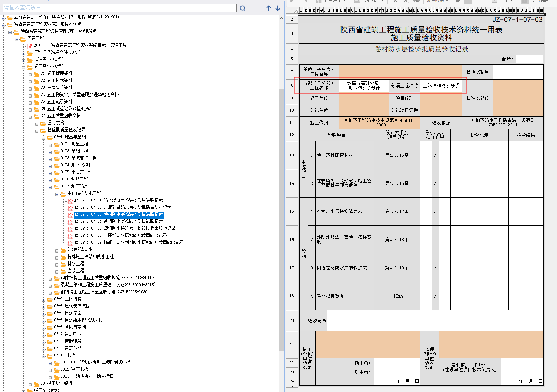Image resolution: width=557 pixels, height=392 pixels.
Task: Click the 检 icon of JZ-C7-1-07-01
Action: click(x=70, y=201)
